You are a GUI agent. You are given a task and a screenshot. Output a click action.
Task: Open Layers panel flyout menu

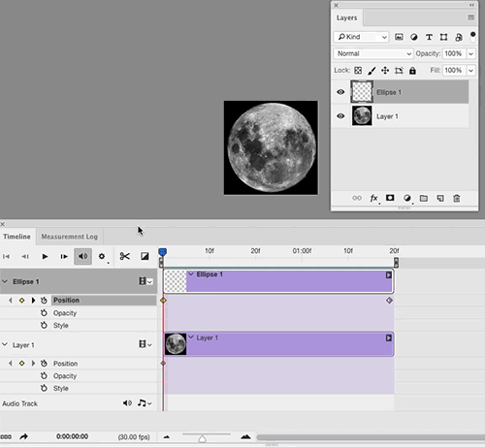coord(471,17)
